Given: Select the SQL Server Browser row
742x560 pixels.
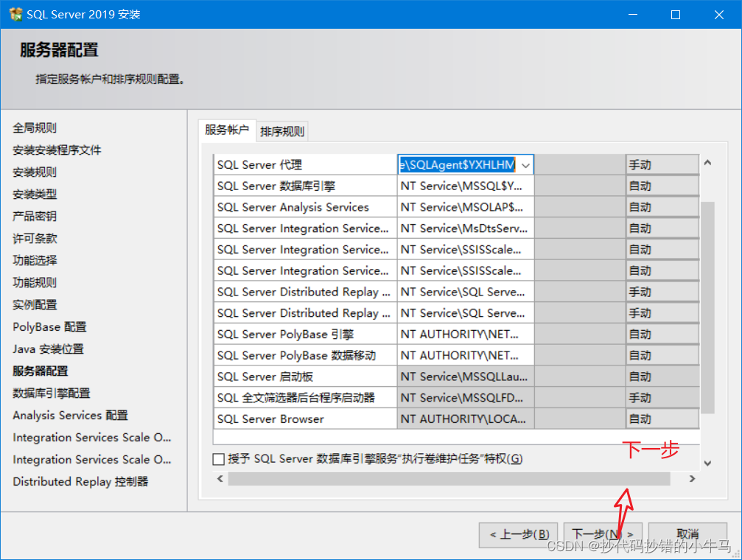Looking at the screenshot, I should coord(305,419).
